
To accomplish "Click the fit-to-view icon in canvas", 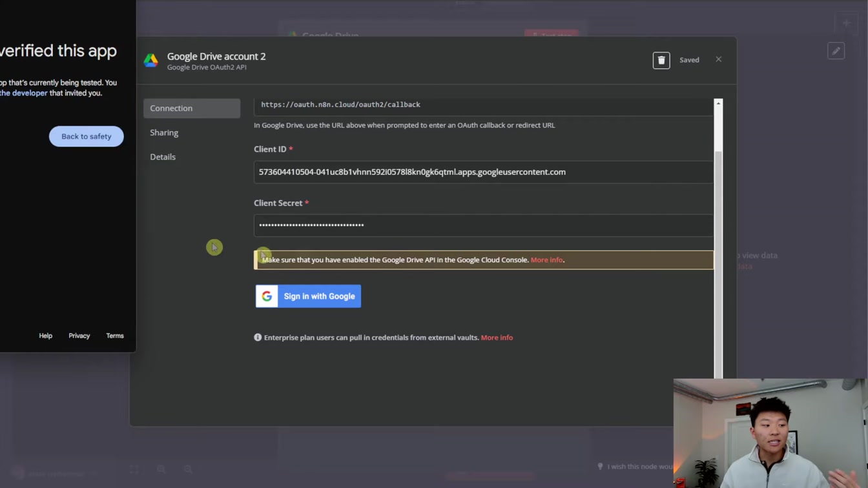I will (x=134, y=470).
